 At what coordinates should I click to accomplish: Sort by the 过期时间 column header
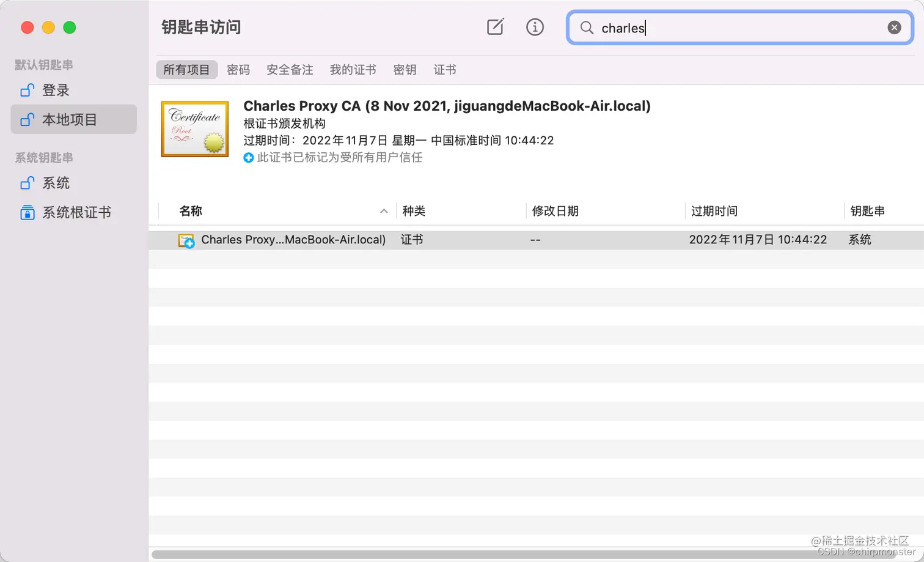(x=765, y=211)
